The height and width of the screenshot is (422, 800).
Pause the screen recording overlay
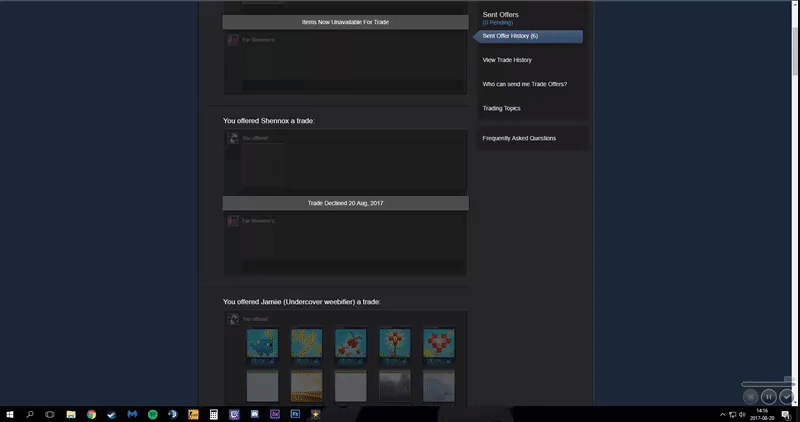coord(768,396)
